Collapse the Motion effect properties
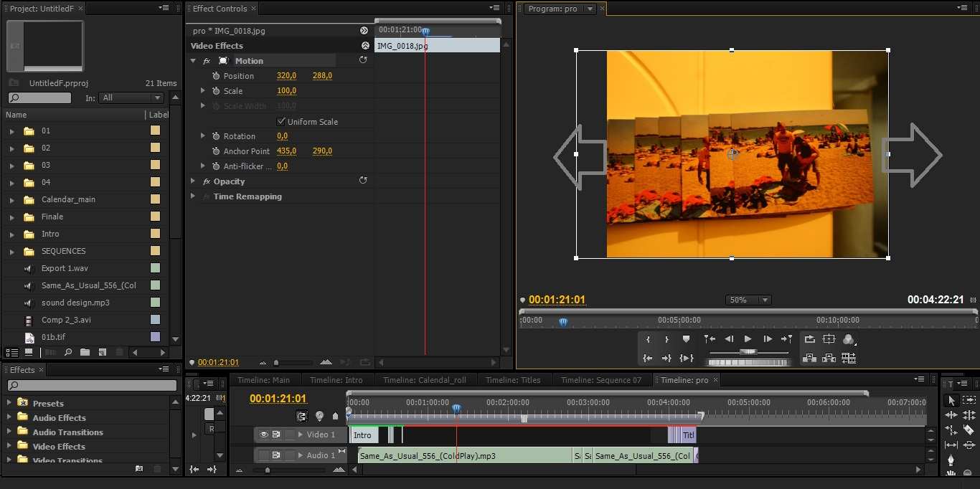Viewport: 980px width, 489px height. coord(193,61)
